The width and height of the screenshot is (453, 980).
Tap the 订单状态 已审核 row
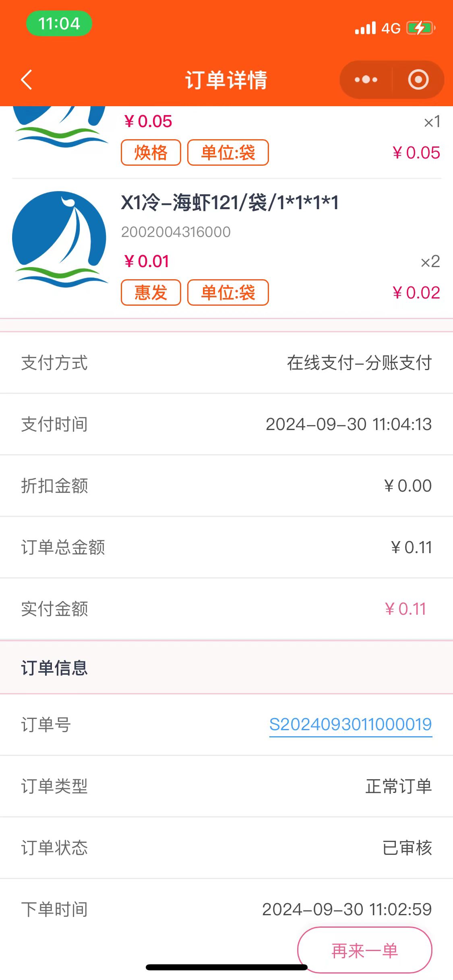pos(226,848)
